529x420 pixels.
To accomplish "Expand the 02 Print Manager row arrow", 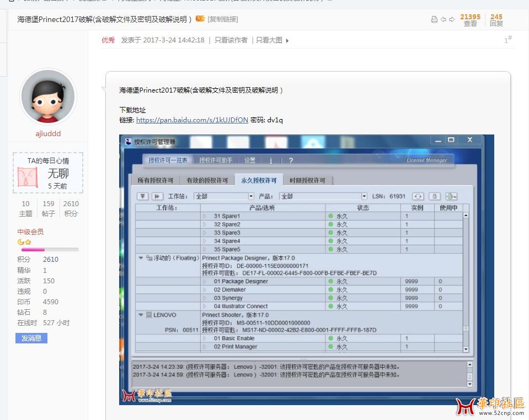I will pyautogui.click(x=205, y=347).
